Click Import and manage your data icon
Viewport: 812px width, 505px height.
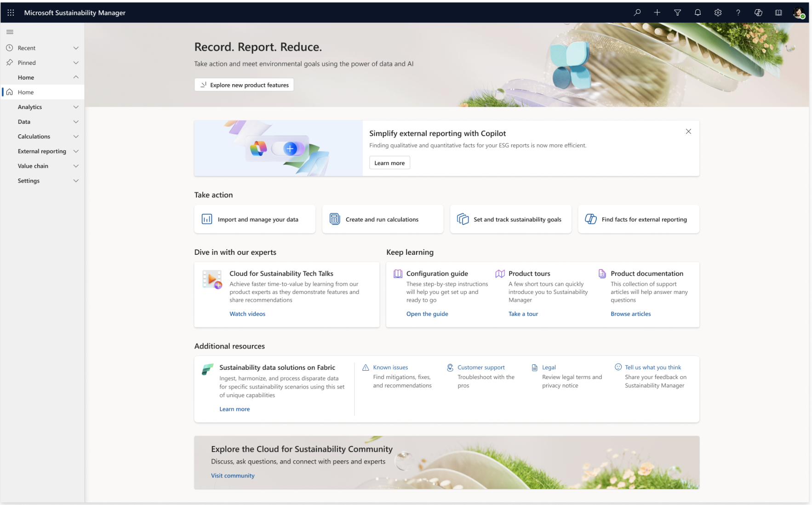coord(207,219)
